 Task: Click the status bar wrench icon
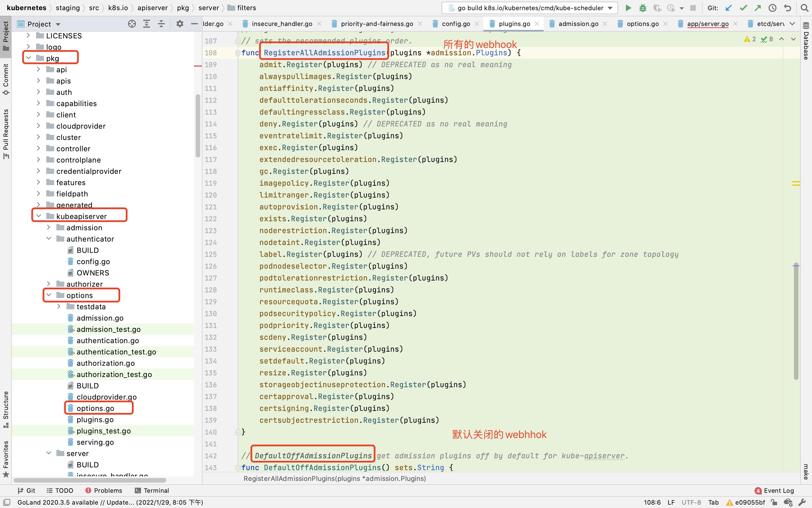click(802, 502)
